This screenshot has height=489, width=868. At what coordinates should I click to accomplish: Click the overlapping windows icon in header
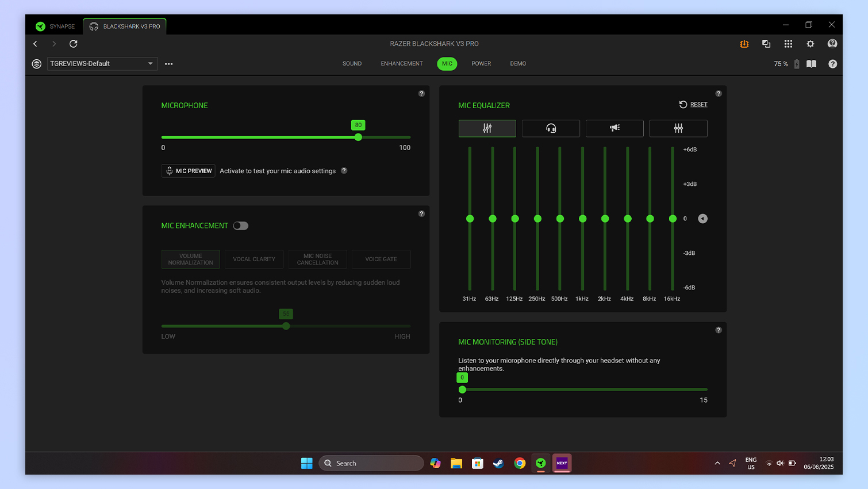(766, 44)
